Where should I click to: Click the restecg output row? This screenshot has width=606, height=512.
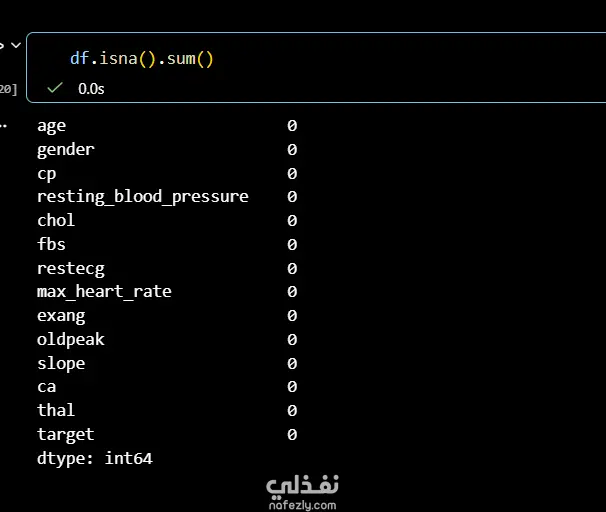pyautogui.click(x=167, y=269)
